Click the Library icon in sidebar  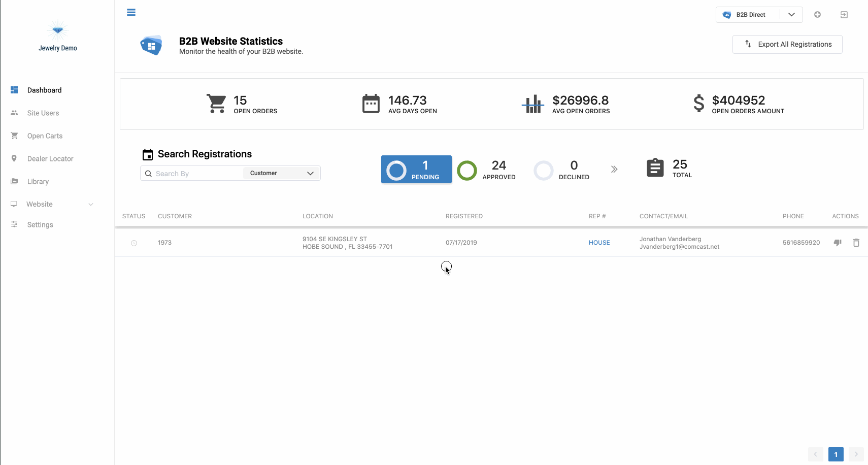tap(14, 181)
